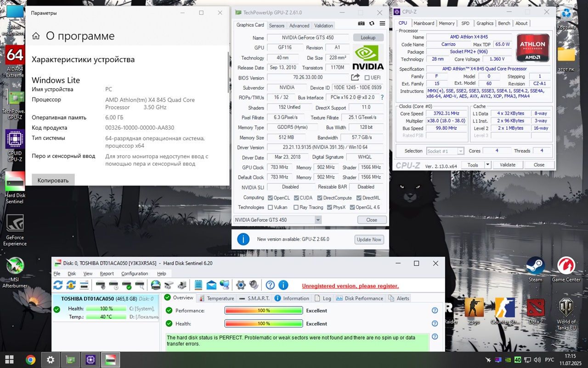
Task: Click the help icon next to Health bar
Action: [x=435, y=323]
